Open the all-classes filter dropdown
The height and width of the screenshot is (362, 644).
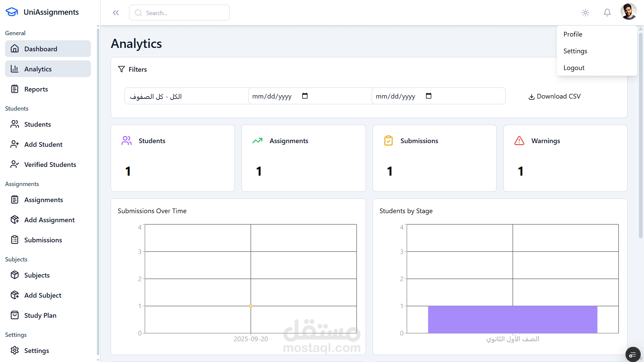coord(186,96)
